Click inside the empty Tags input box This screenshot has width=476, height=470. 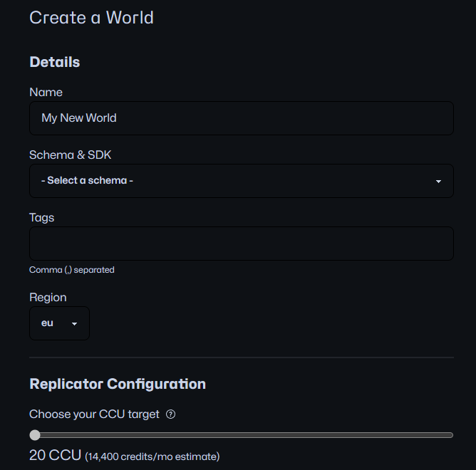coord(241,244)
